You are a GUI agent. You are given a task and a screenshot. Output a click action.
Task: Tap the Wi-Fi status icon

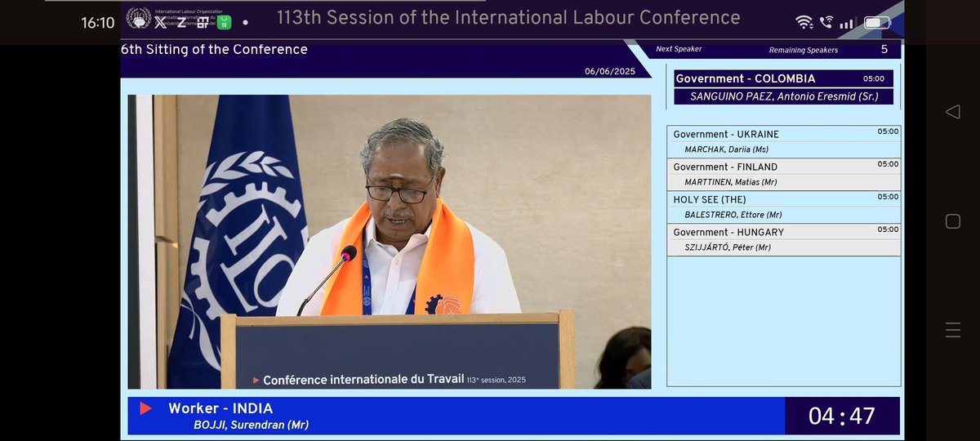(x=804, y=22)
